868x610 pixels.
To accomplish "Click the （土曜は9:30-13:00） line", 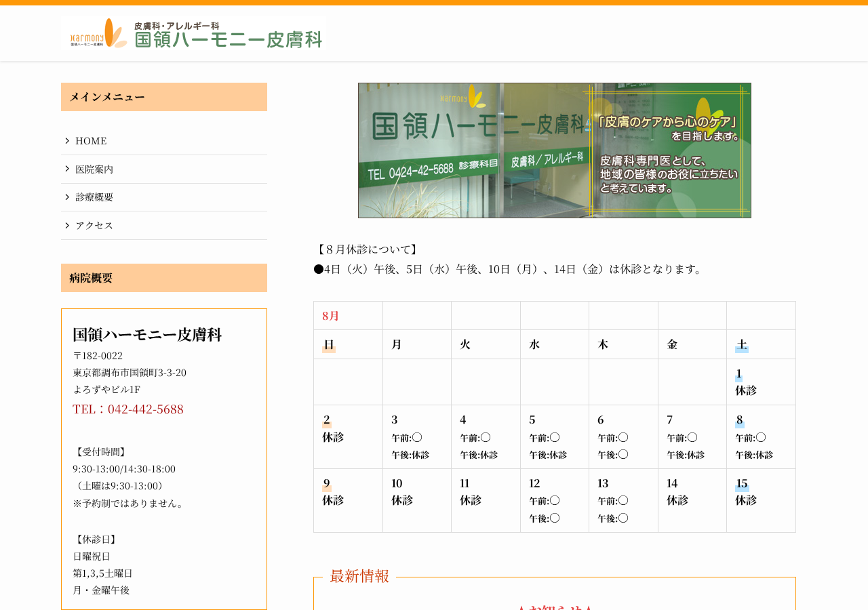I will pos(119,486).
